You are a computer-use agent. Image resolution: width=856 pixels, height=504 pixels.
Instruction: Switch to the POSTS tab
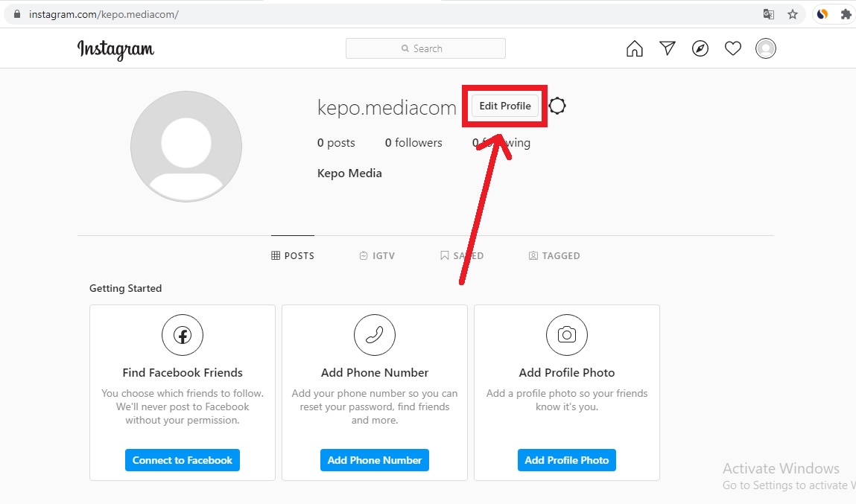pyautogui.click(x=293, y=256)
